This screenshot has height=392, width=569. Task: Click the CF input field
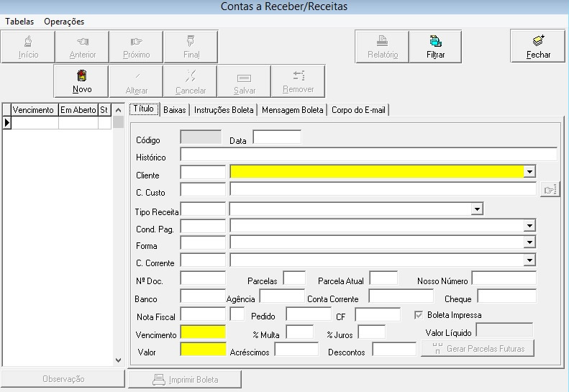(x=378, y=314)
